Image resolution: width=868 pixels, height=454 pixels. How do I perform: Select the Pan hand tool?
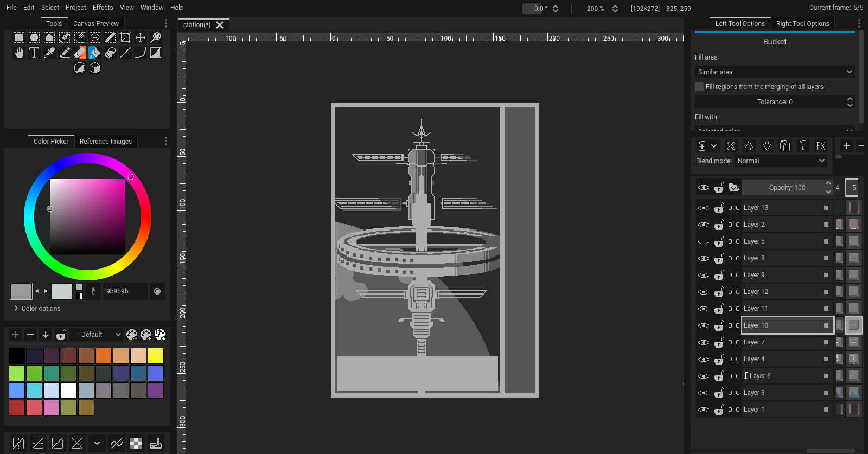[x=19, y=53]
